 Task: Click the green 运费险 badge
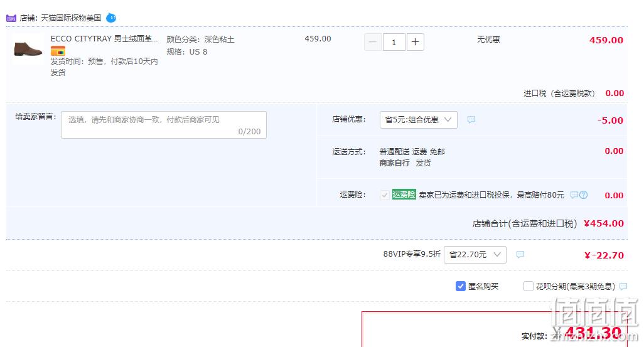point(404,195)
